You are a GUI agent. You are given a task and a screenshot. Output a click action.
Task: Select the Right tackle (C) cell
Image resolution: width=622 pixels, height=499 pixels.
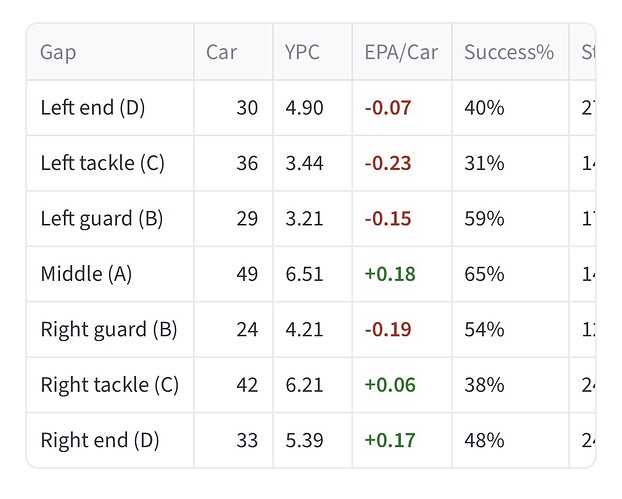109,384
